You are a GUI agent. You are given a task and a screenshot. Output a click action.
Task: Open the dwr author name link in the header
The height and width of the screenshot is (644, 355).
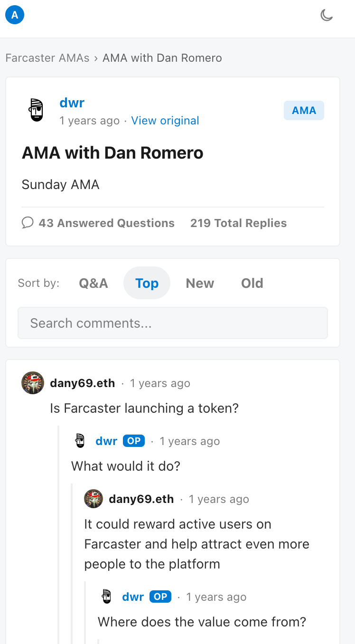pyautogui.click(x=72, y=103)
